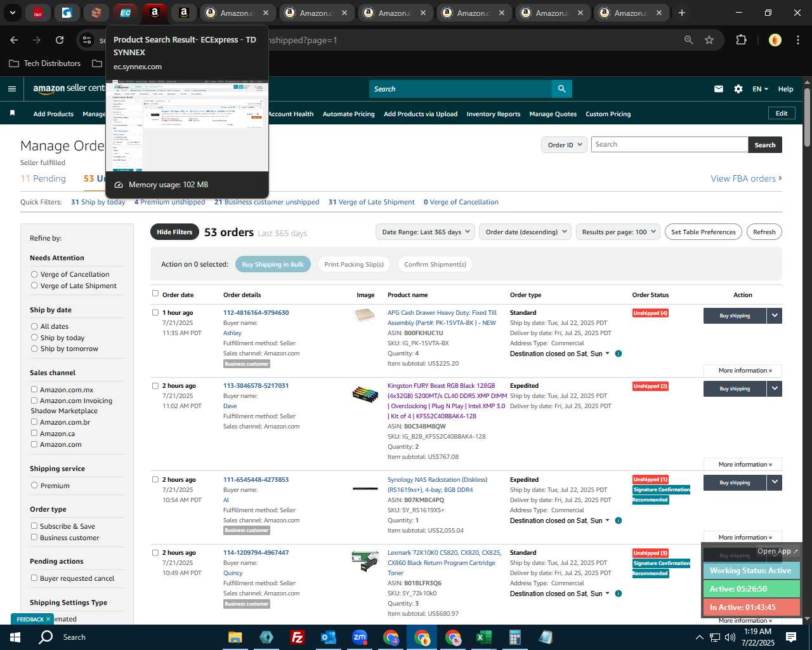Open Zoom from the taskbar
This screenshot has width=812, height=650.
click(x=360, y=637)
